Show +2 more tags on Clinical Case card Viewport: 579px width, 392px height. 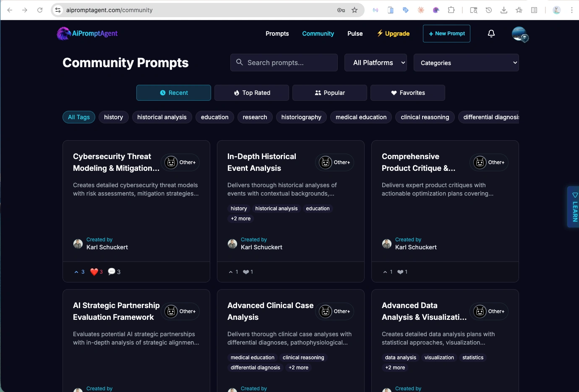pos(298,368)
